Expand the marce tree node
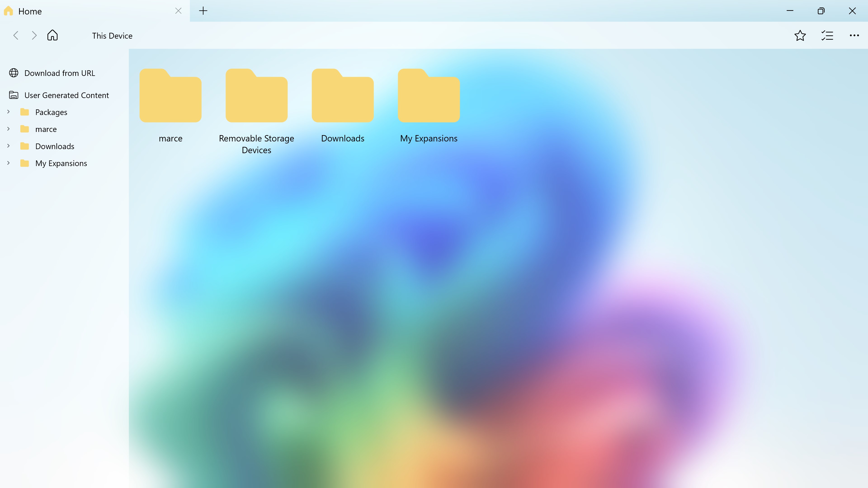 coord(8,129)
